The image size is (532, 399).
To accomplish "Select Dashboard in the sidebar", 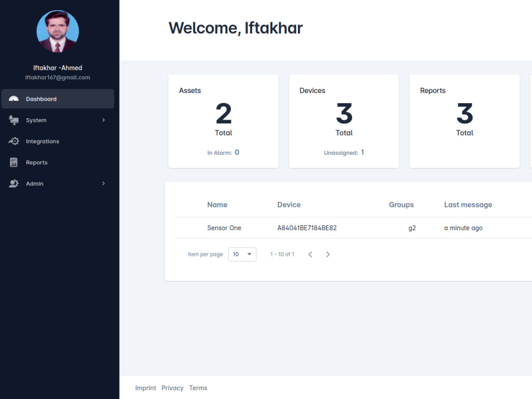I will 57,99.
